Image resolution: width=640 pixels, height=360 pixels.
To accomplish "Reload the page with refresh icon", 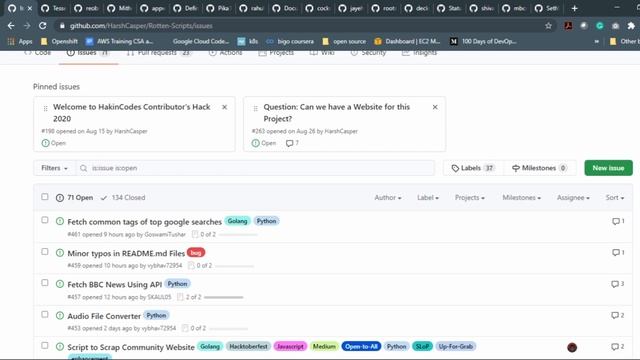I will click(x=42, y=26).
